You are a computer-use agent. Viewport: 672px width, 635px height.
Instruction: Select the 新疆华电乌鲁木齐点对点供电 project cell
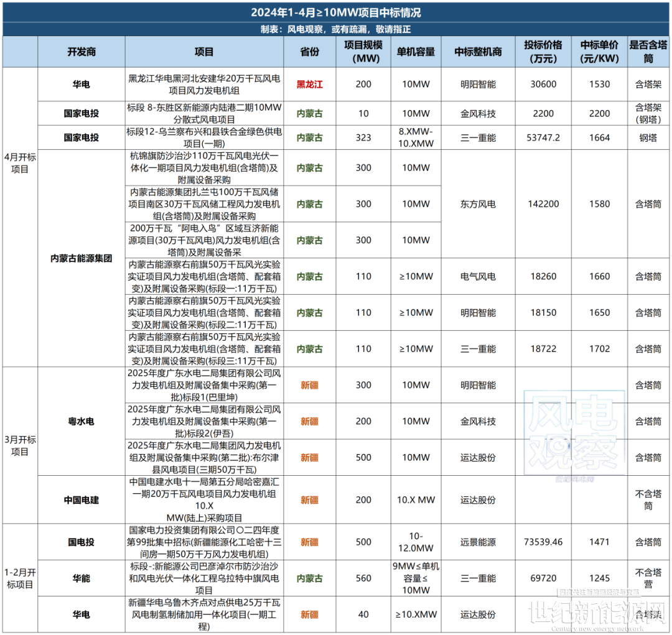pyautogui.click(x=204, y=614)
